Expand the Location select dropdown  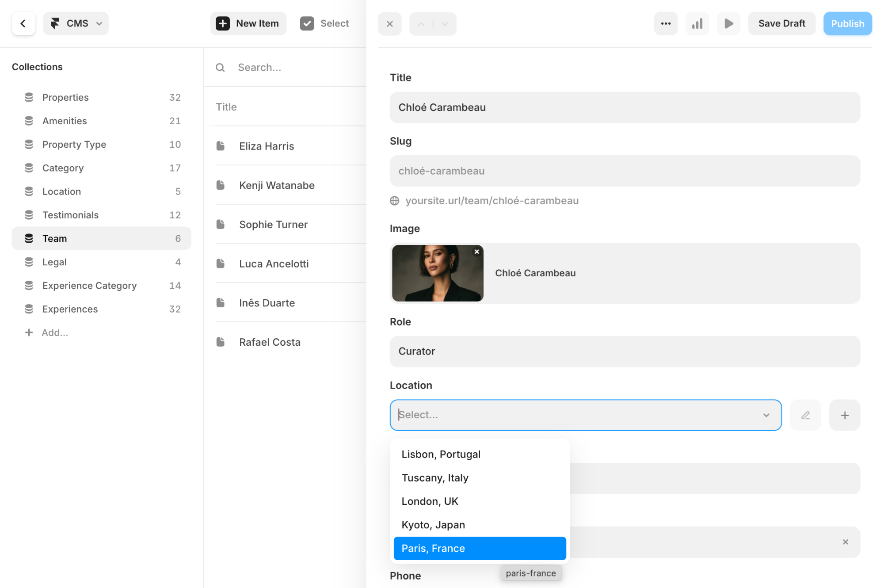766,415
